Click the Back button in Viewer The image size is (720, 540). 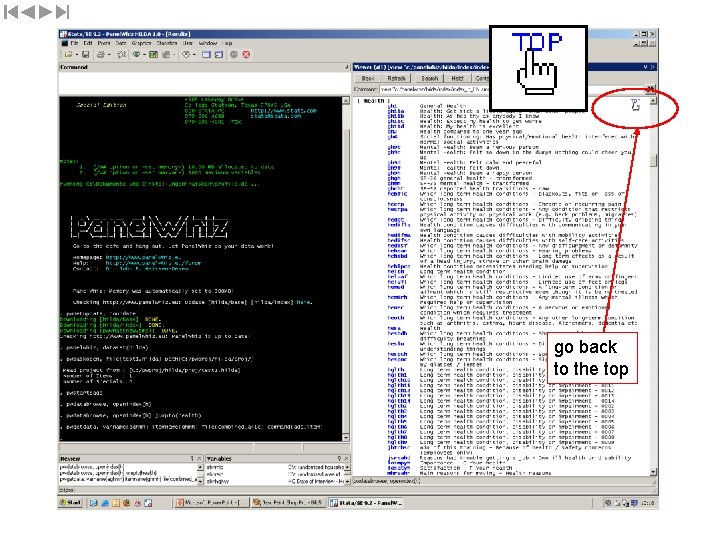tap(368, 79)
